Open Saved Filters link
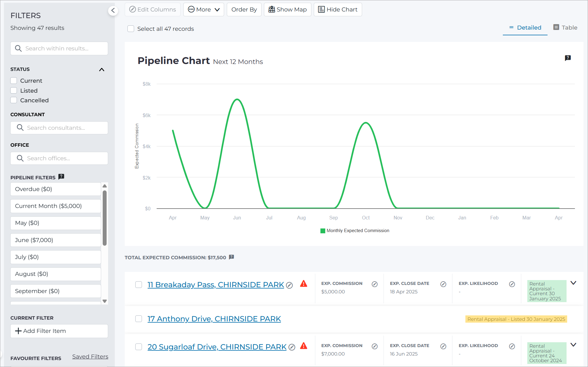Image resolution: width=588 pixels, height=367 pixels. coord(90,356)
